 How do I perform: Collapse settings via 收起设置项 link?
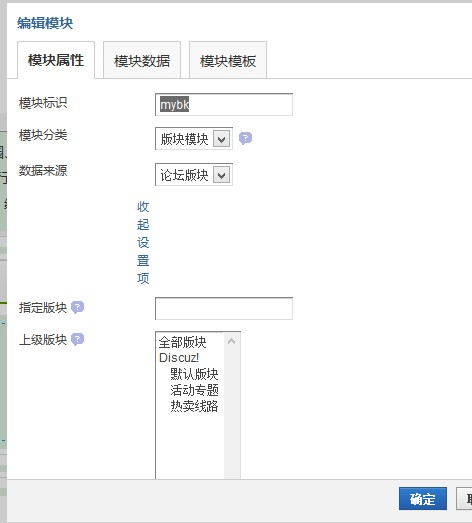click(x=143, y=242)
